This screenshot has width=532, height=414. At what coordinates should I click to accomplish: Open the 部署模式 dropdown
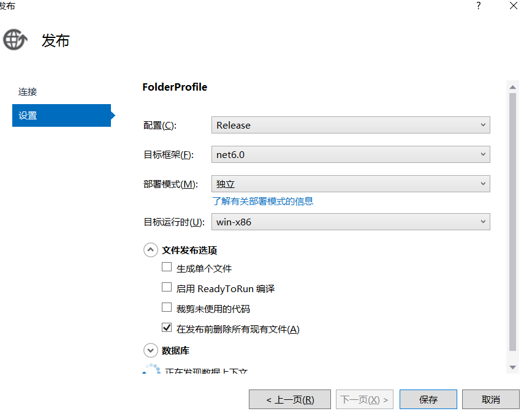(x=351, y=184)
